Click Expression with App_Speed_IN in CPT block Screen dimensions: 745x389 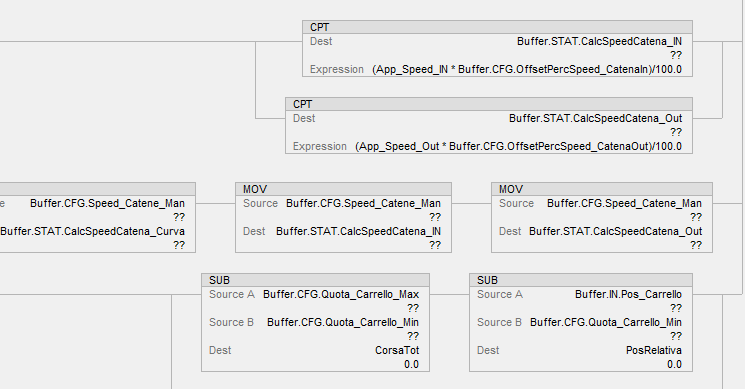[527, 69]
